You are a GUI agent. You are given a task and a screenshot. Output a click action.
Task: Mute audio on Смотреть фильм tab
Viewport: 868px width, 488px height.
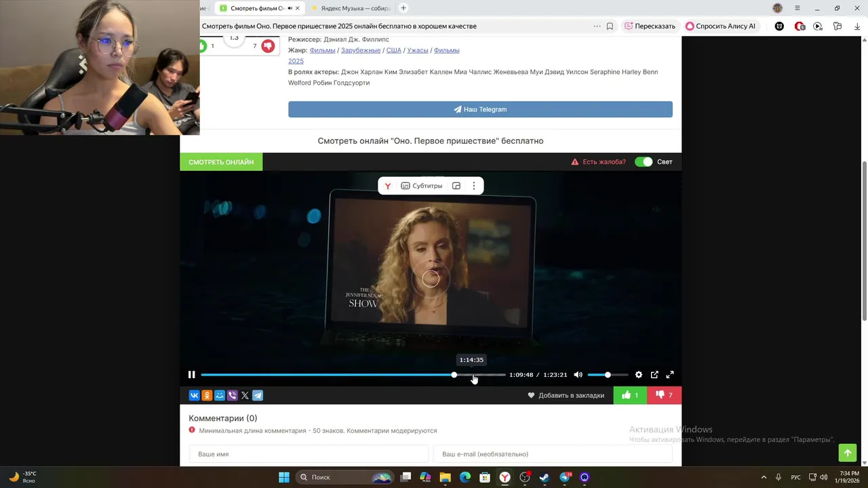(x=290, y=8)
